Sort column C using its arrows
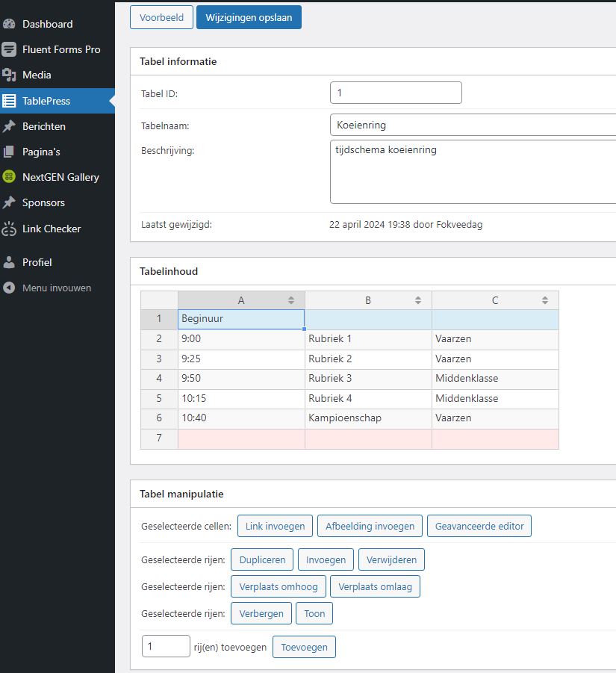The height and width of the screenshot is (673, 616). 545,300
